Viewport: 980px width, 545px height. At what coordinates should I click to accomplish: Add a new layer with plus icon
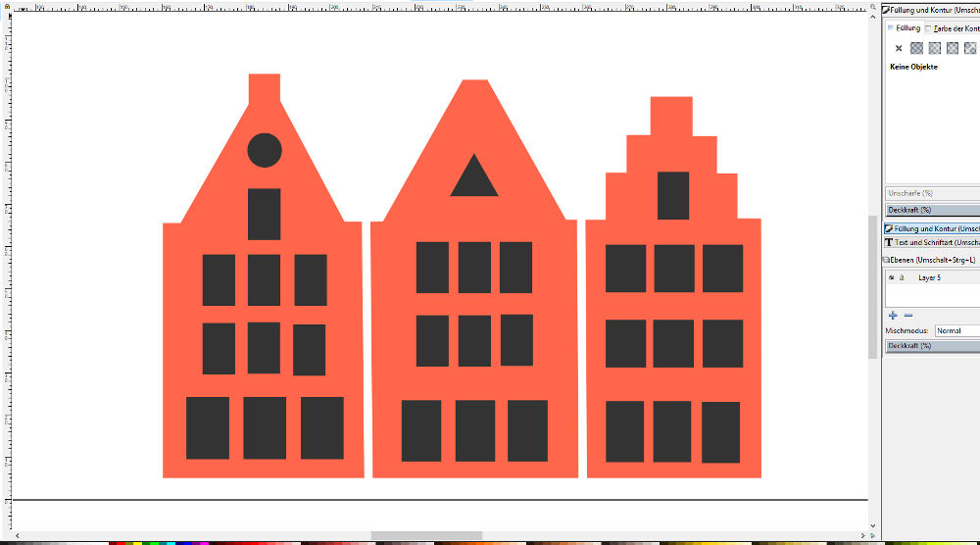(893, 316)
